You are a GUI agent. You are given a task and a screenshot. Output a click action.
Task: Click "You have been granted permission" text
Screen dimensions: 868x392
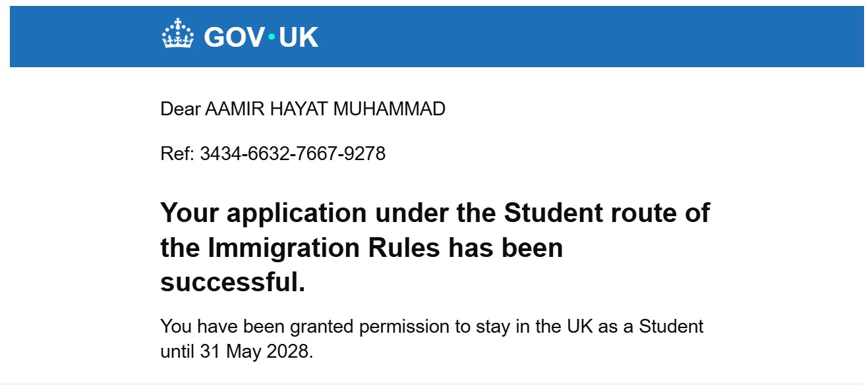point(289,326)
